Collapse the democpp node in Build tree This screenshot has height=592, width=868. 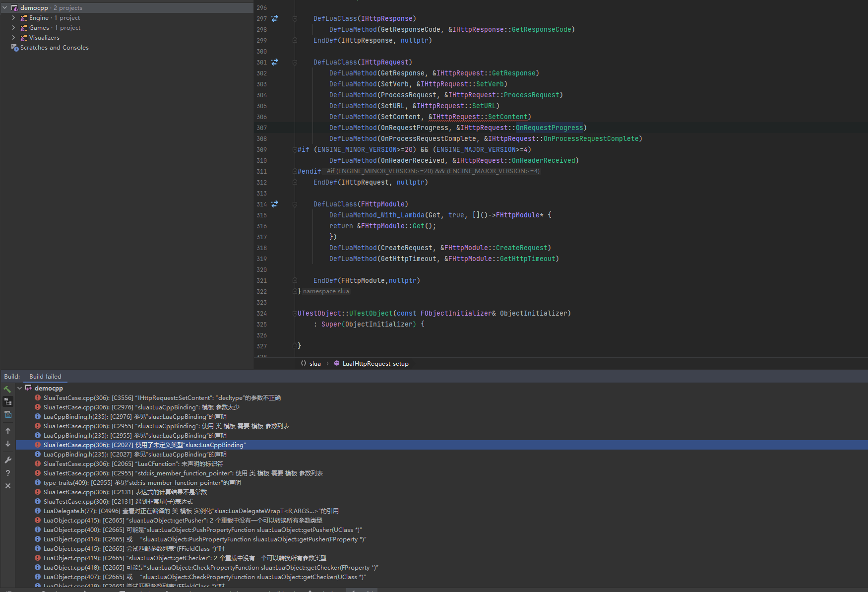coord(20,388)
